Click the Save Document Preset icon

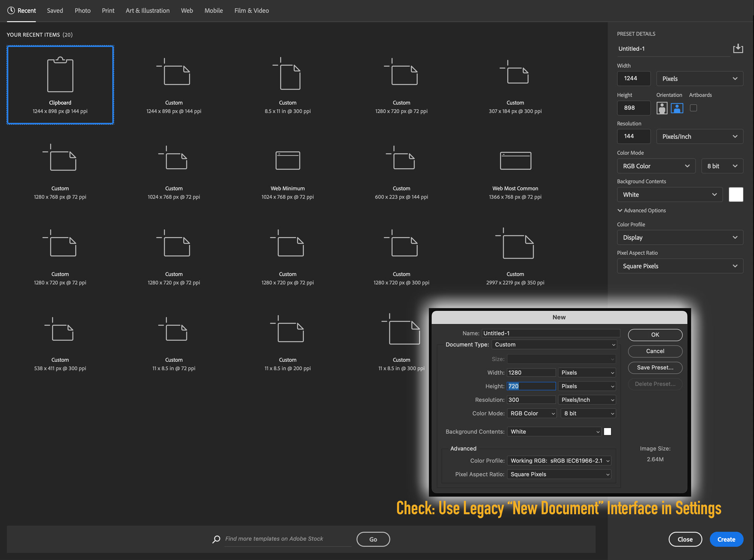[x=738, y=48]
